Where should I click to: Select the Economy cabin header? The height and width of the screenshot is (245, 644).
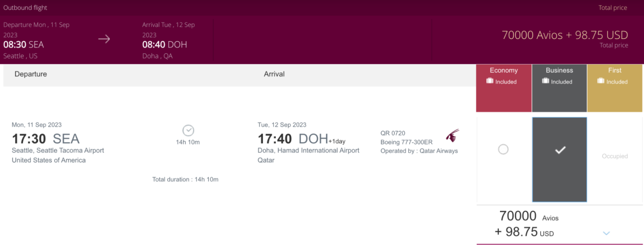coord(504,71)
